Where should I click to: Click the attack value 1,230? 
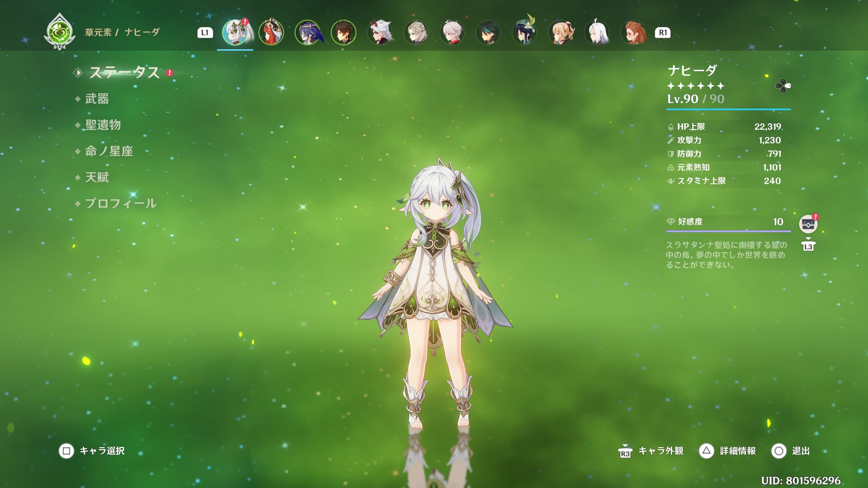[x=770, y=141]
